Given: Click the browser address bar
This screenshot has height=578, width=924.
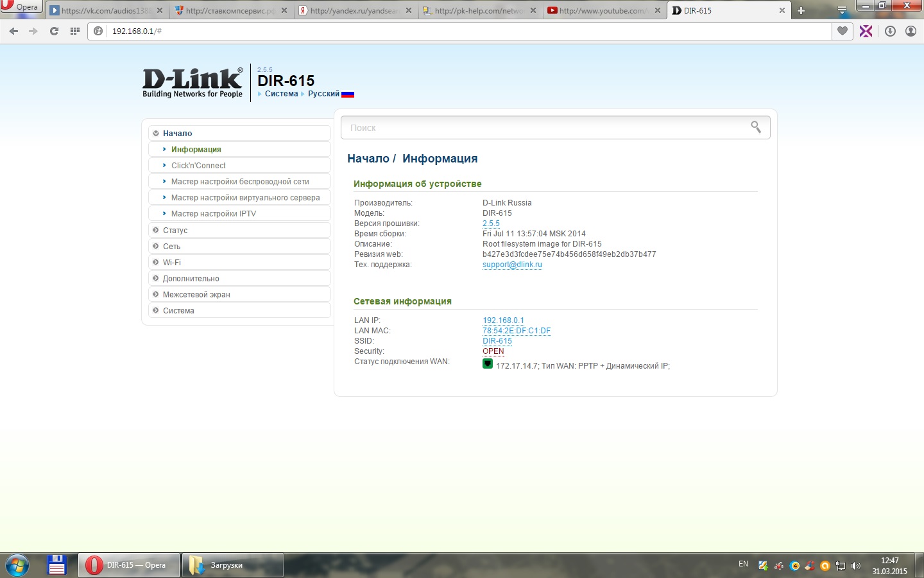Looking at the screenshot, I should (x=459, y=31).
